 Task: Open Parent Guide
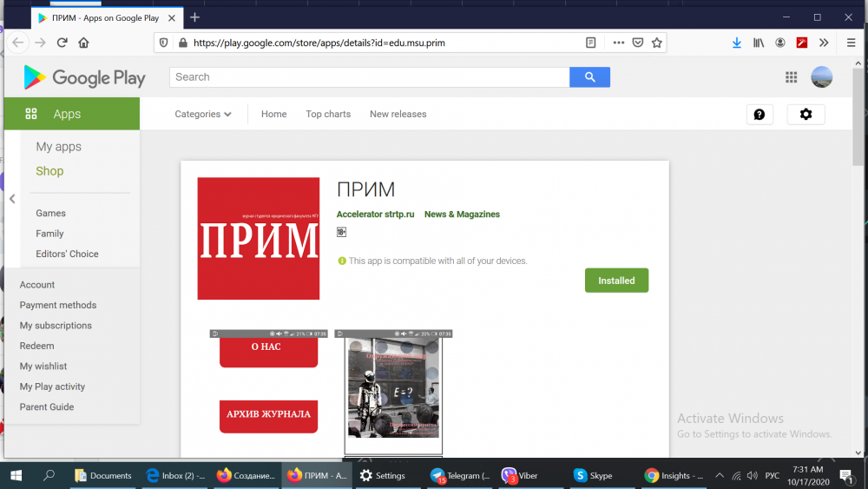click(47, 407)
